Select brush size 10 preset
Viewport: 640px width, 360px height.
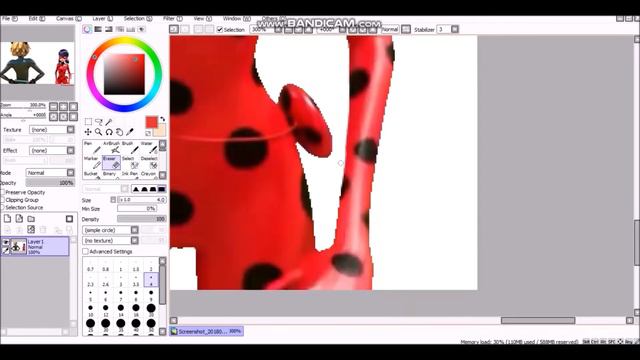tap(90, 310)
